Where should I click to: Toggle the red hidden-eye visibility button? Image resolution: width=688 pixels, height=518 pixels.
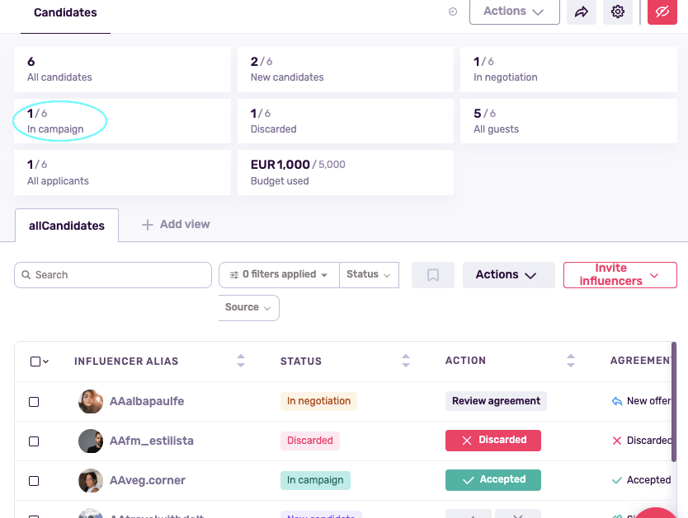click(662, 12)
